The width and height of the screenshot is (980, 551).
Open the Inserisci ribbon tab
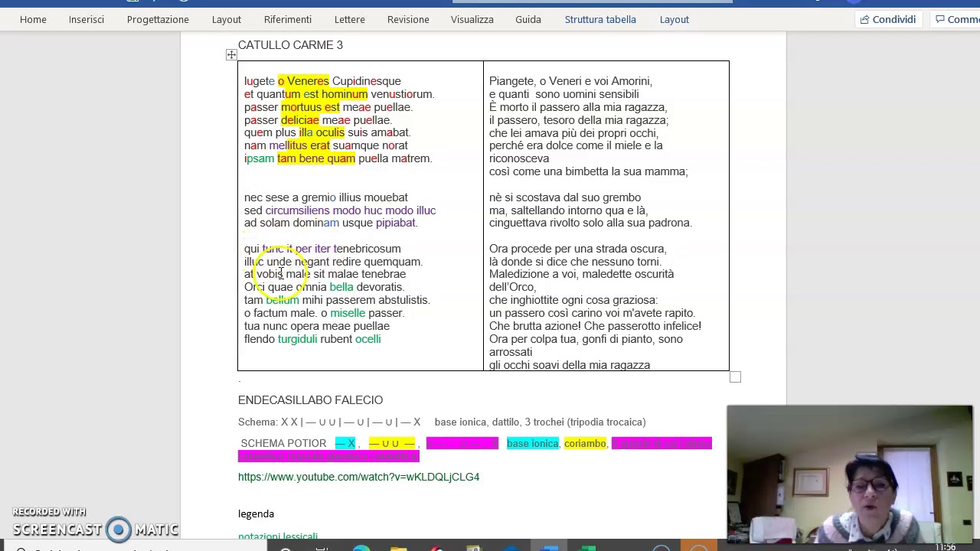pos(87,19)
